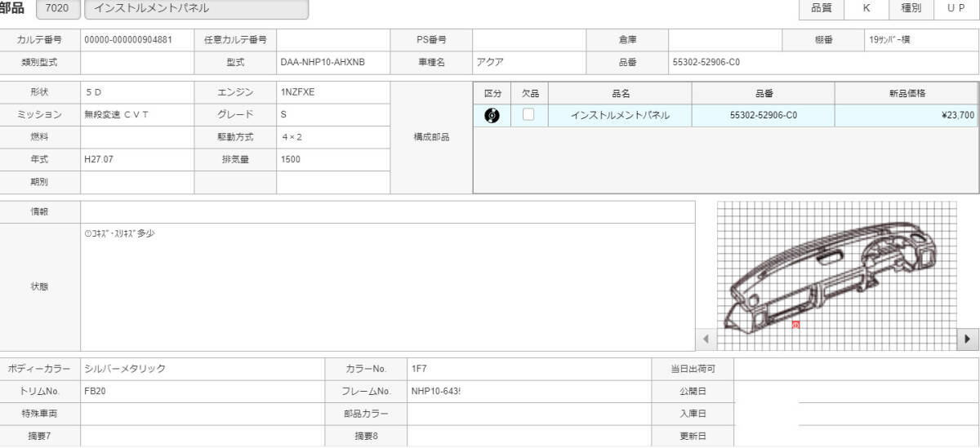The height and width of the screenshot is (448, 980).
Task: Click the empty PS番号 field
Action: pyautogui.click(x=529, y=39)
